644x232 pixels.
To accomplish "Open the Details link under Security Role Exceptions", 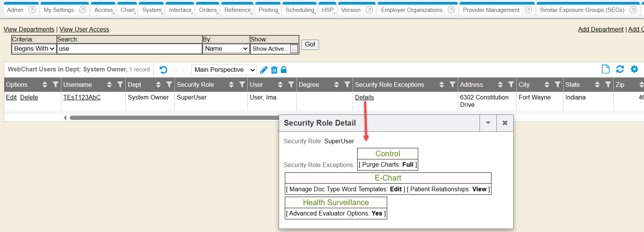I will (x=364, y=98).
